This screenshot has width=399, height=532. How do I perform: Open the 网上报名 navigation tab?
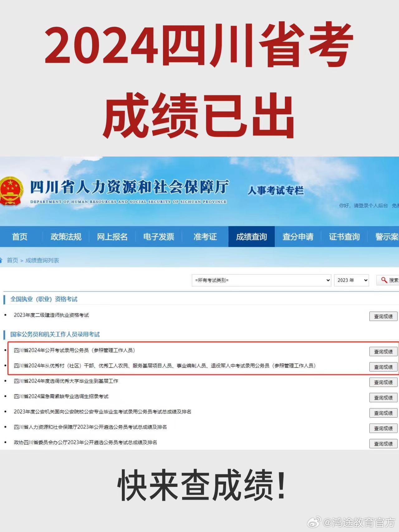click(112, 237)
